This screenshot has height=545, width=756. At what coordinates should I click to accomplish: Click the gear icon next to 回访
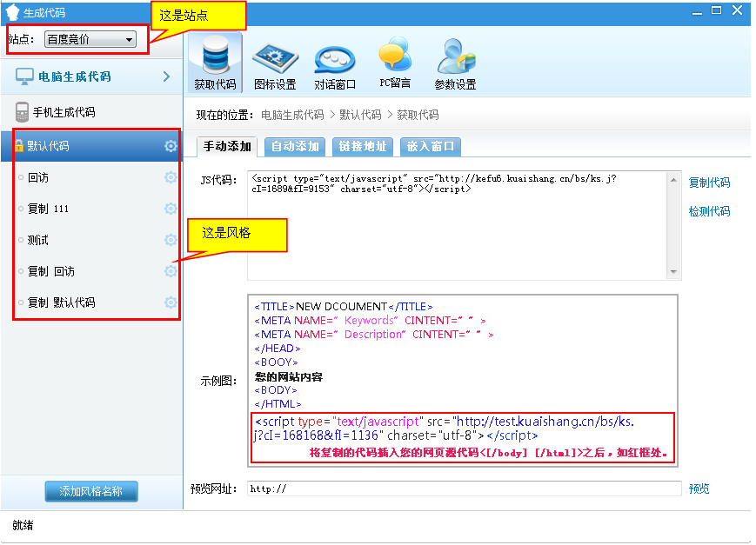pos(171,177)
